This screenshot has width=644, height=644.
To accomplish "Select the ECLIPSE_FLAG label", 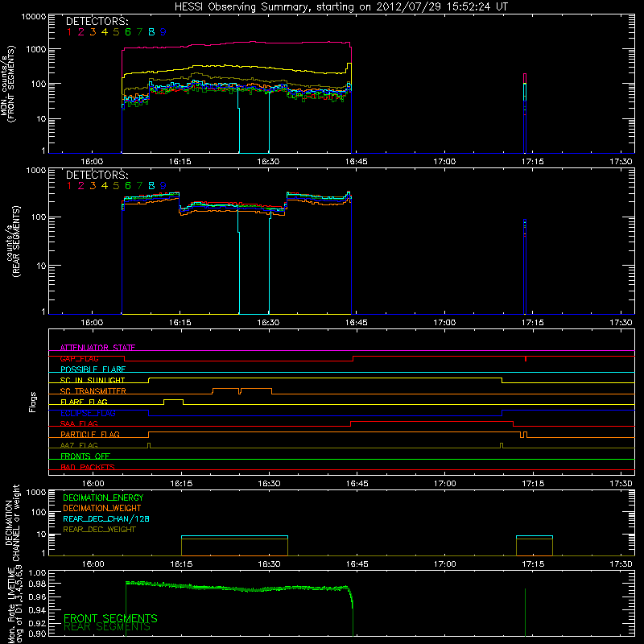I will click(88, 413).
